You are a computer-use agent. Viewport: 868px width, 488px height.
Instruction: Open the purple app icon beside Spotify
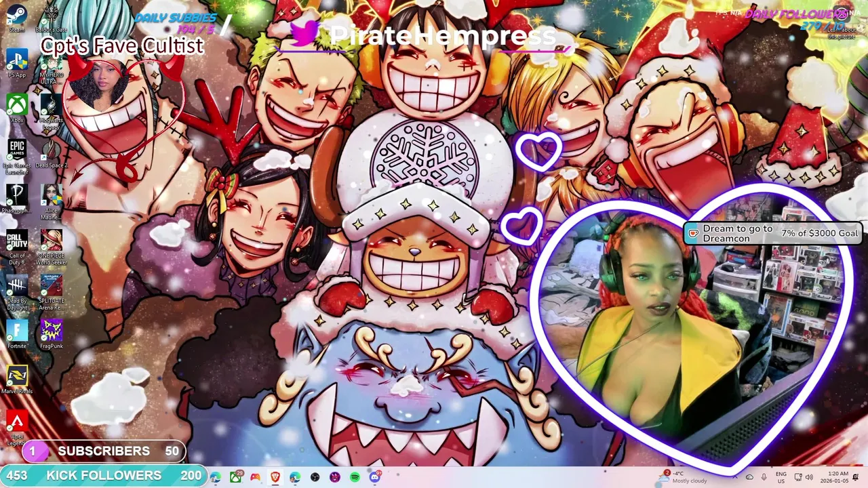(335, 477)
